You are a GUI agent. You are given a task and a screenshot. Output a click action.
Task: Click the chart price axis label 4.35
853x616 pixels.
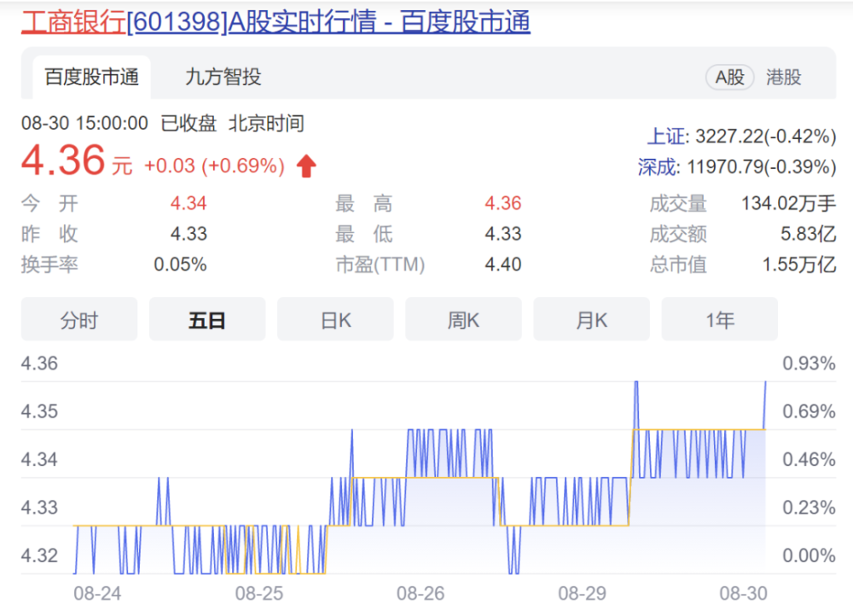click(x=39, y=411)
